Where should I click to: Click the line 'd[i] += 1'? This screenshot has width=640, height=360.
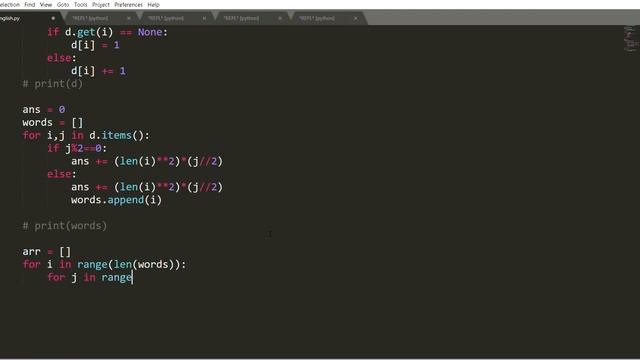coord(98,71)
